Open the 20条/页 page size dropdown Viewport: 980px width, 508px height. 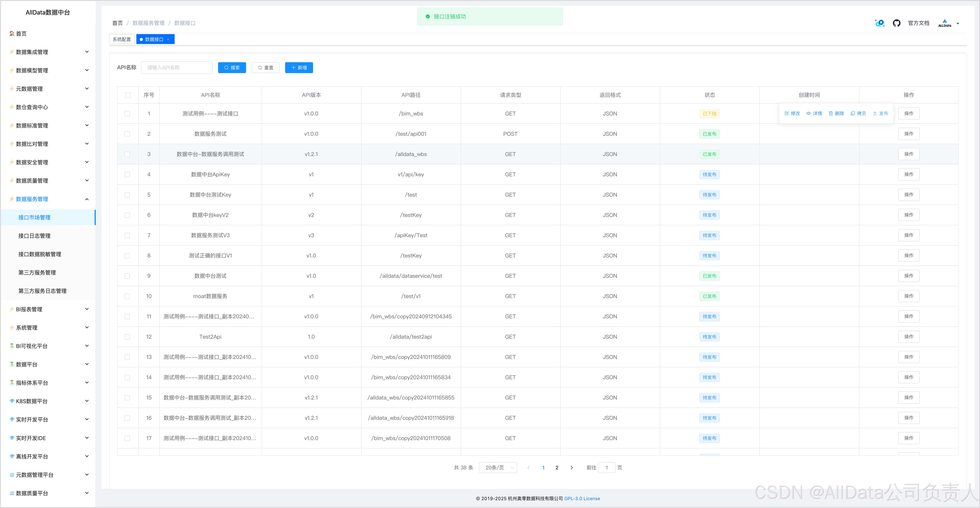[498, 467]
